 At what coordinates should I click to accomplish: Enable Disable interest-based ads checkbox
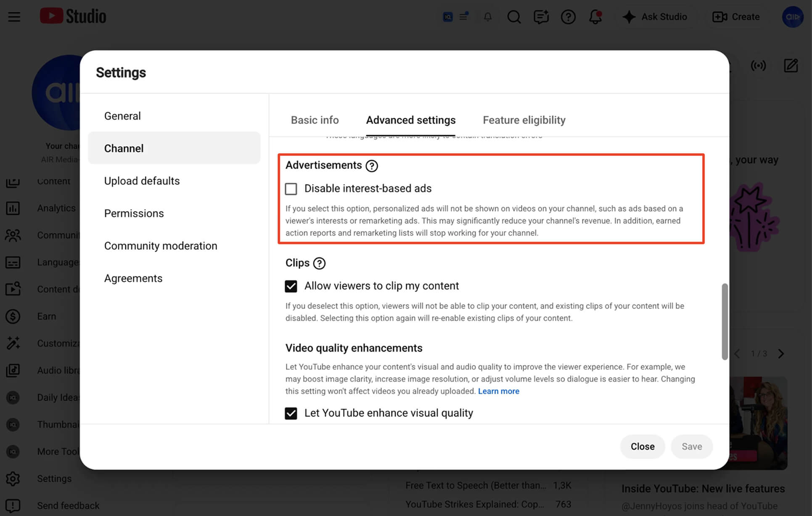[291, 189]
